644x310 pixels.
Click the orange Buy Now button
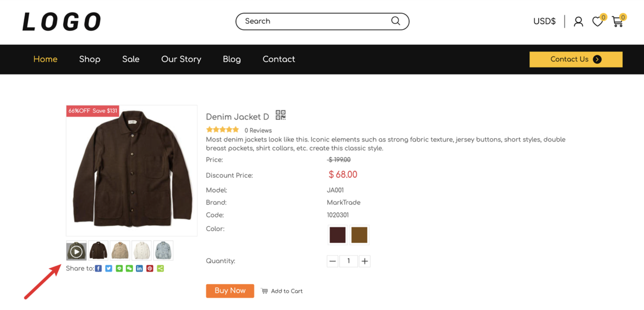point(230,291)
